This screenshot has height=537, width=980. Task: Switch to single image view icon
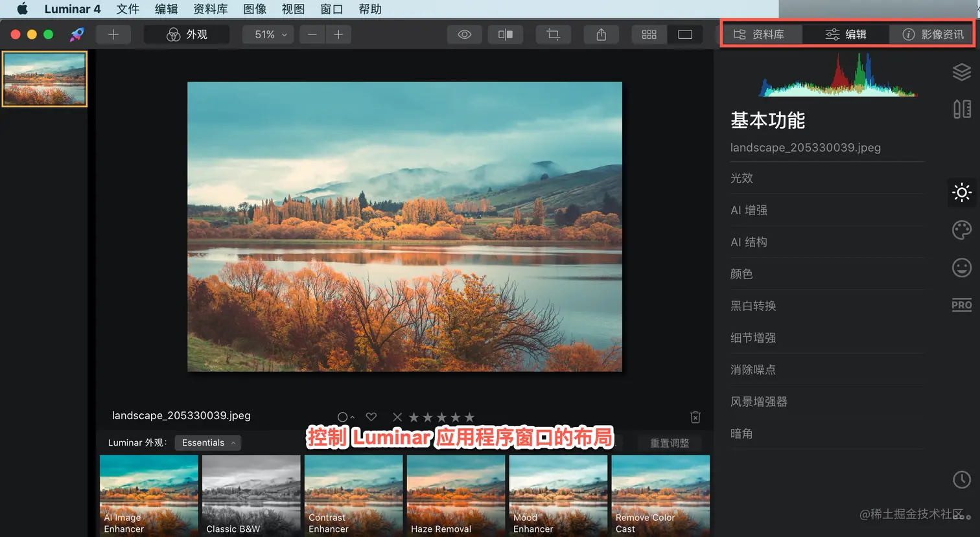tap(685, 34)
